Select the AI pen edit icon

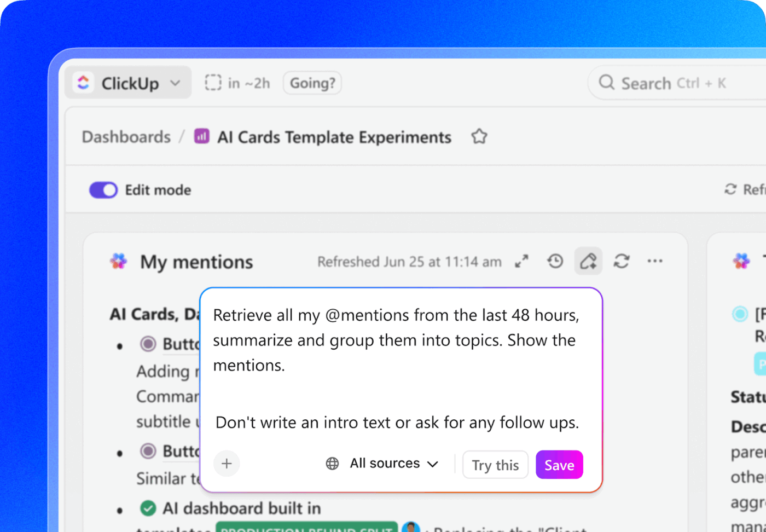click(588, 261)
